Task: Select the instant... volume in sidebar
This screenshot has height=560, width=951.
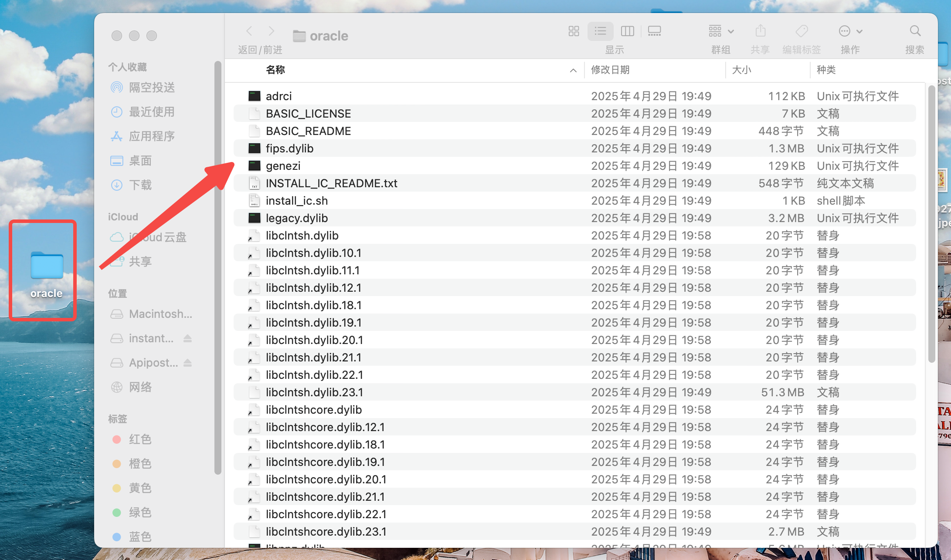Action: 151,338
